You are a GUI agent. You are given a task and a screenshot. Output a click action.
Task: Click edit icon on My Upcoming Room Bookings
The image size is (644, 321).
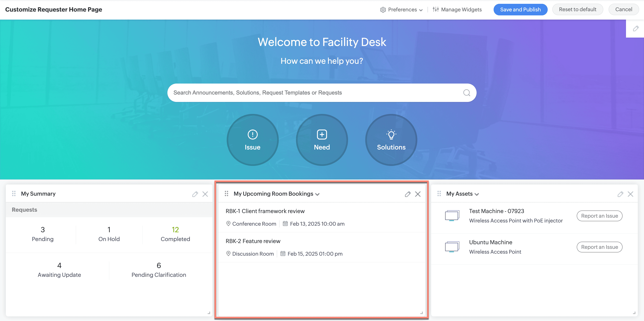pos(408,194)
